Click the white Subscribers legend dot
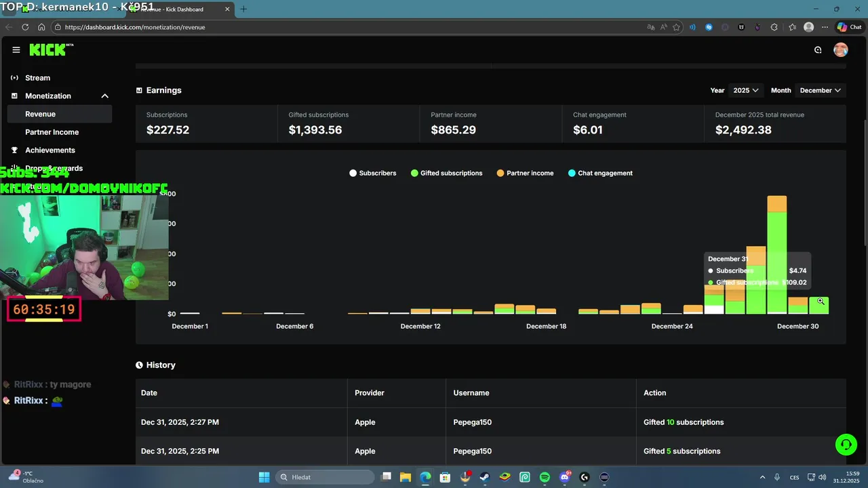 [x=353, y=174]
